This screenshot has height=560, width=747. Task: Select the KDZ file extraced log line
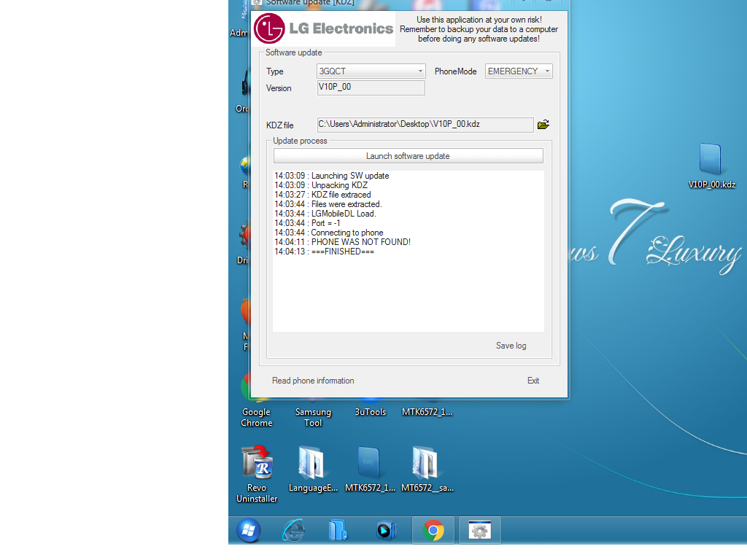[322, 194]
